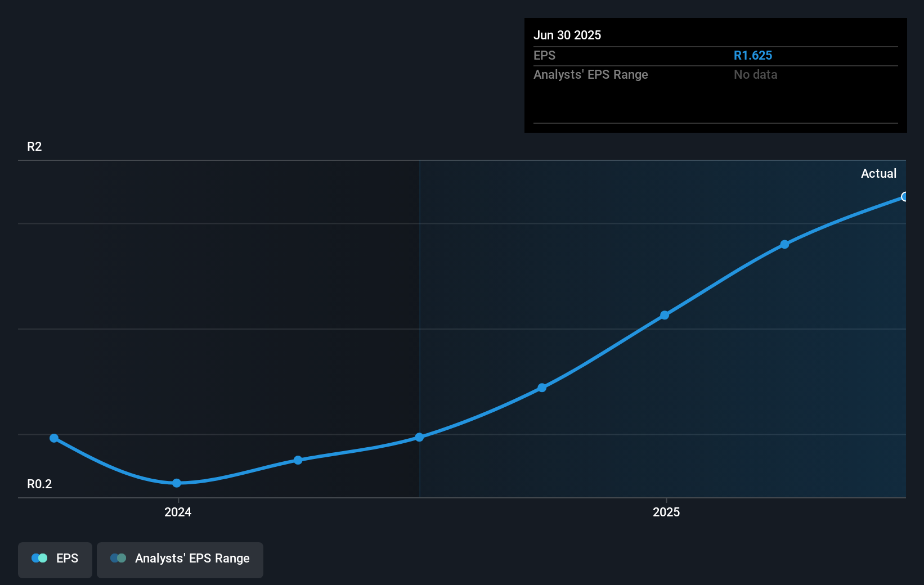Click the Analysts' EPS Range legend dot
Screen dimensions: 924x585
tap(118, 557)
